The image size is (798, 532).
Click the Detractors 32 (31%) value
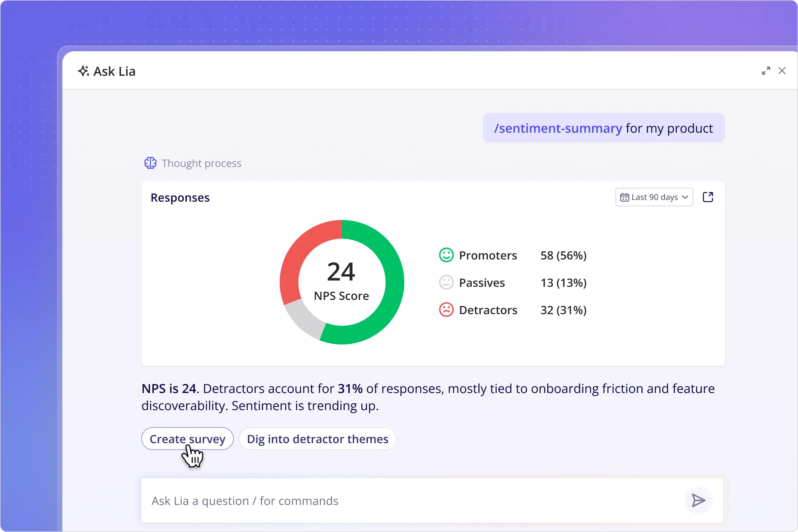[x=564, y=310]
